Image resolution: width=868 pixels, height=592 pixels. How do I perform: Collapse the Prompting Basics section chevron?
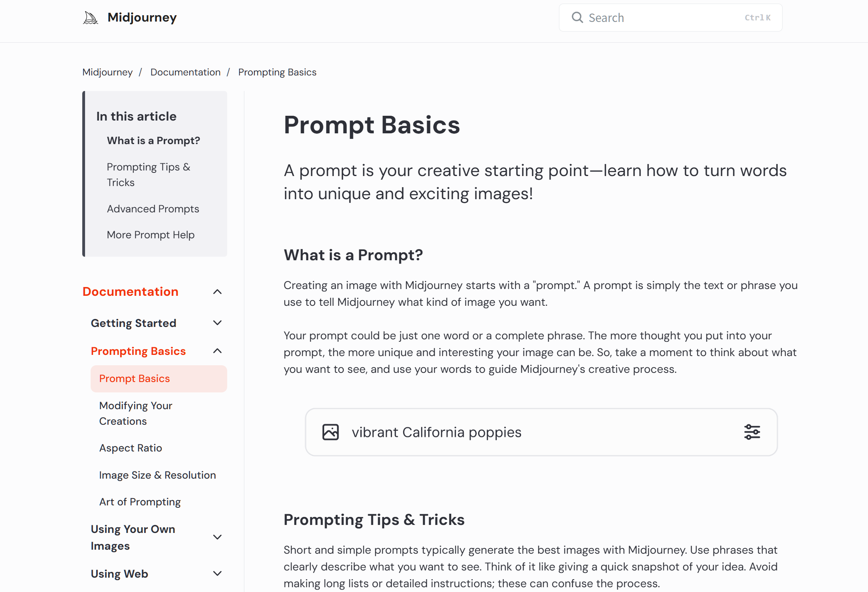[217, 351]
